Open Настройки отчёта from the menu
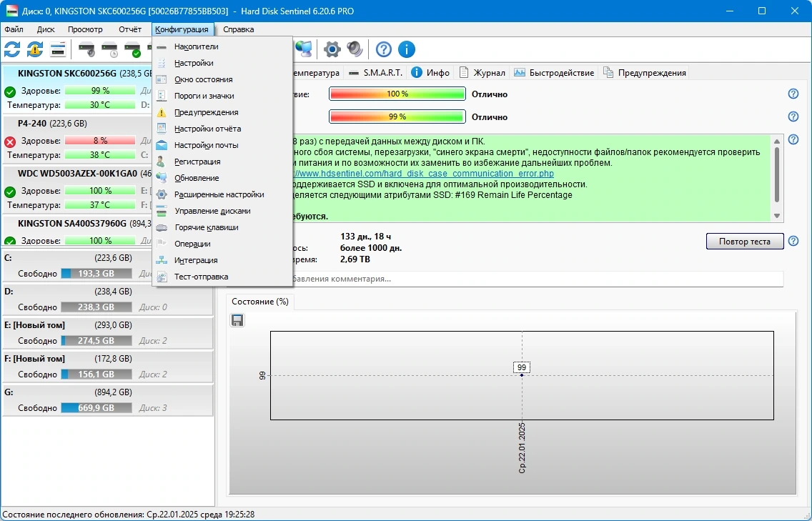The width and height of the screenshot is (812, 521). 222,129
